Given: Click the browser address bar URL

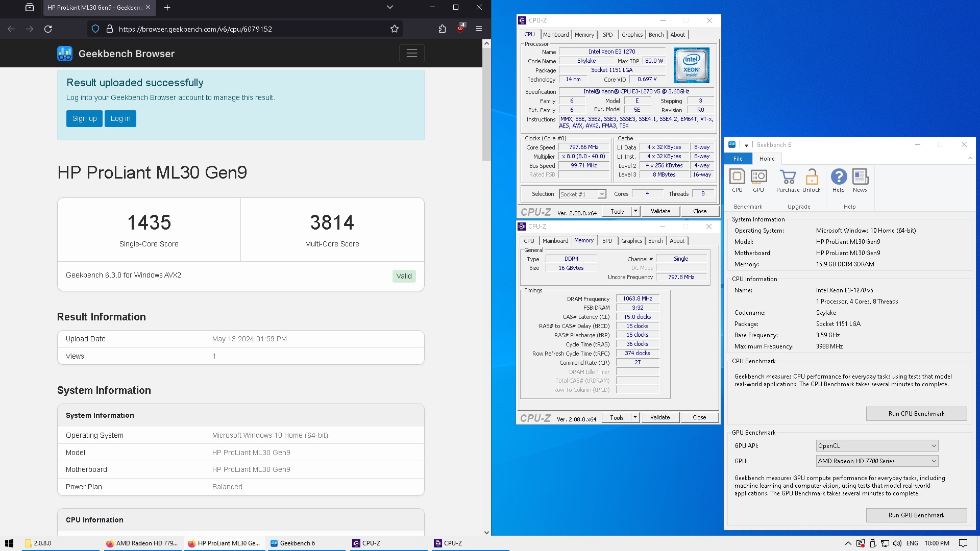Looking at the screenshot, I should [x=195, y=29].
